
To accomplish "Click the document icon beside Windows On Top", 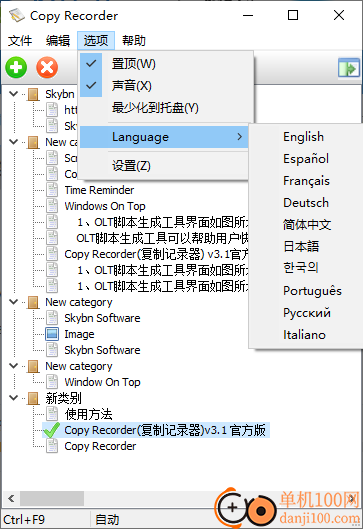I will pyautogui.click(x=52, y=206).
